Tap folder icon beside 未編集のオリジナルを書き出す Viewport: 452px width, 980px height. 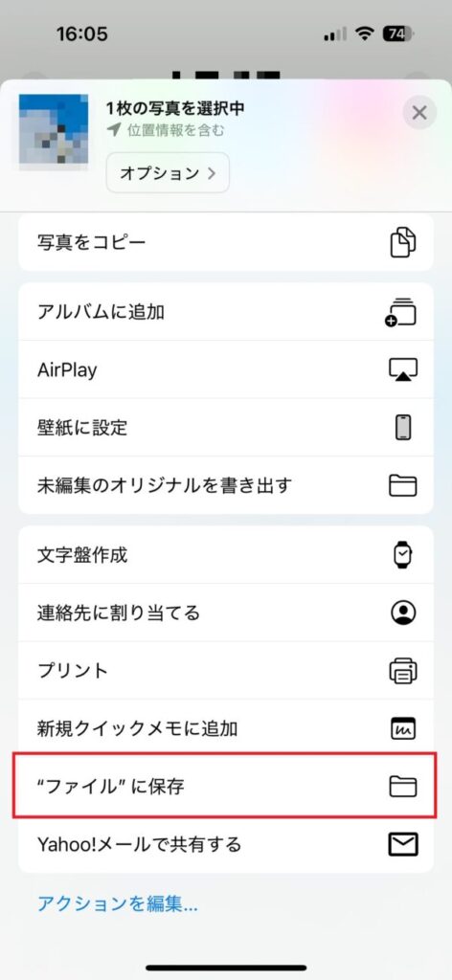coord(403,485)
